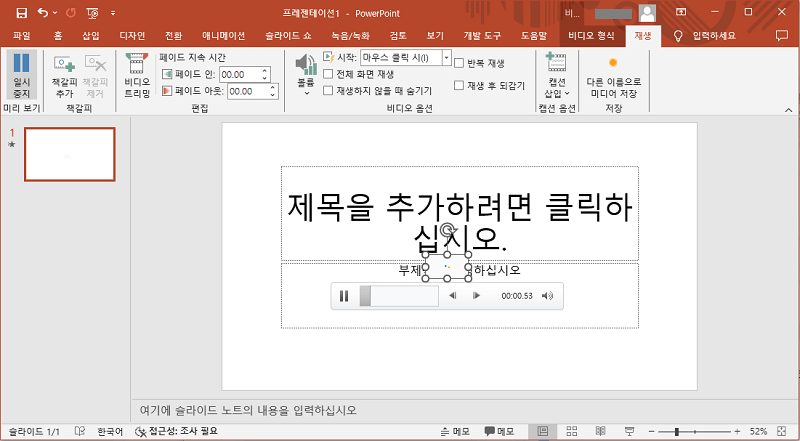Increase 페이드 인 value with up arrow

click(x=265, y=71)
